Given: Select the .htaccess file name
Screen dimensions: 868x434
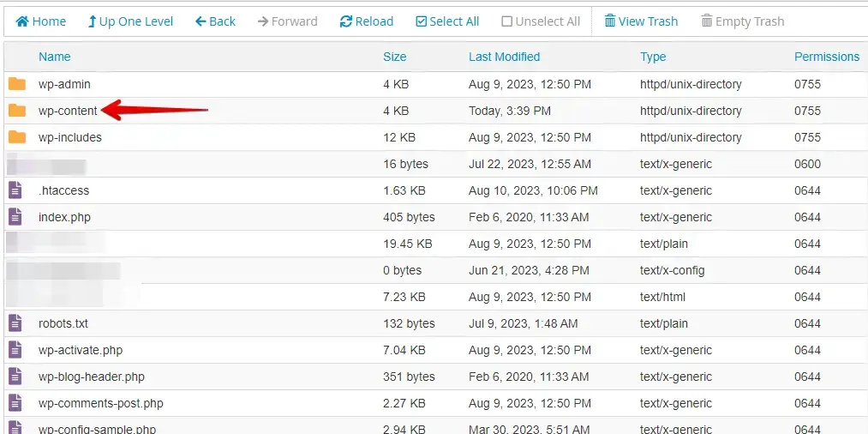Looking at the screenshot, I should click(x=63, y=190).
